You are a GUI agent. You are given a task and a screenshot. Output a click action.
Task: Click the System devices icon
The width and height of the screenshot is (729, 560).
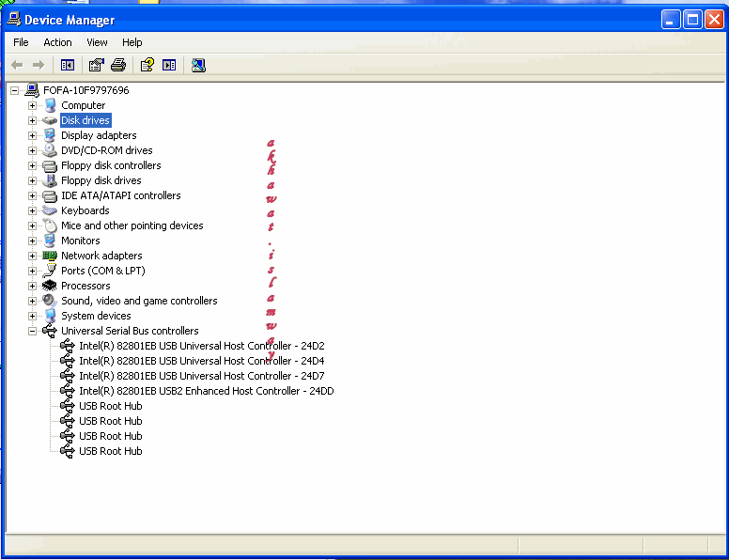pos(50,316)
